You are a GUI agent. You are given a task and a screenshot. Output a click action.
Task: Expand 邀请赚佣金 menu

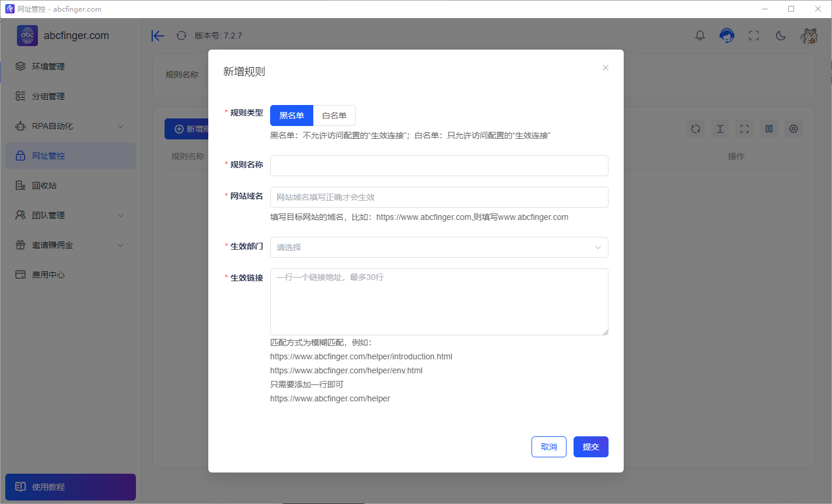[x=71, y=245]
